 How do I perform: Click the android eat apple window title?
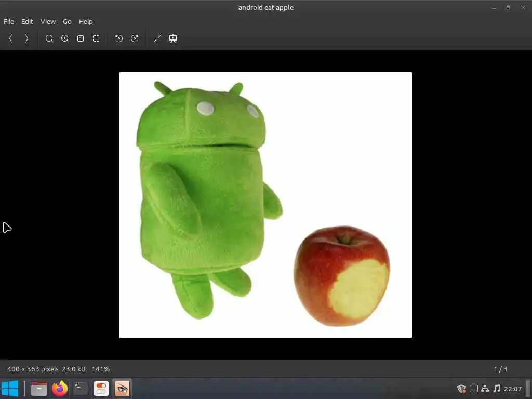pyautogui.click(x=266, y=7)
